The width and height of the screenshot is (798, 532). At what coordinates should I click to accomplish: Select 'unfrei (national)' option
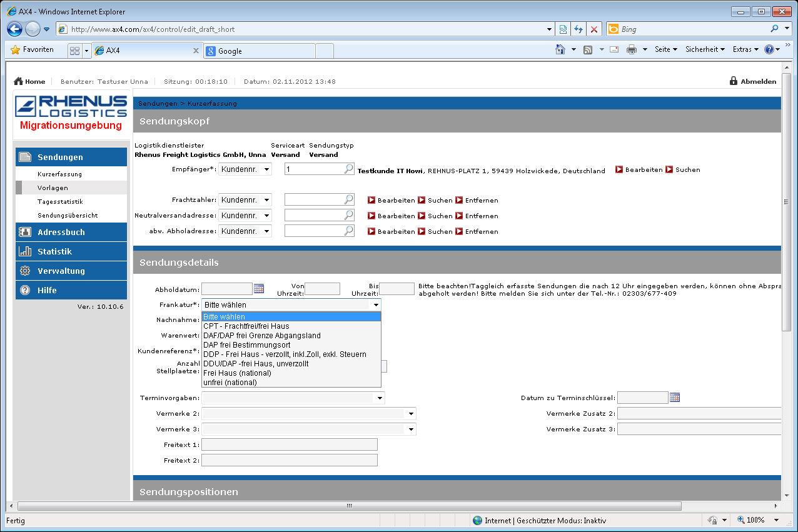pos(291,383)
